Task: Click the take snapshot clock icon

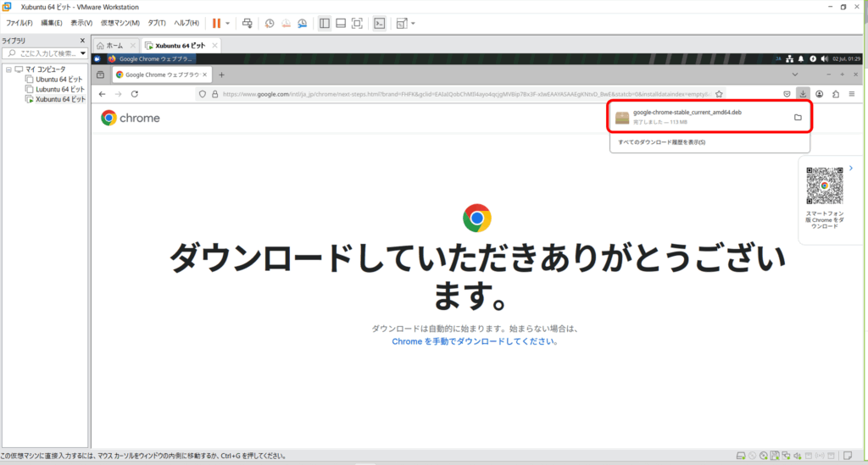Action: [270, 23]
